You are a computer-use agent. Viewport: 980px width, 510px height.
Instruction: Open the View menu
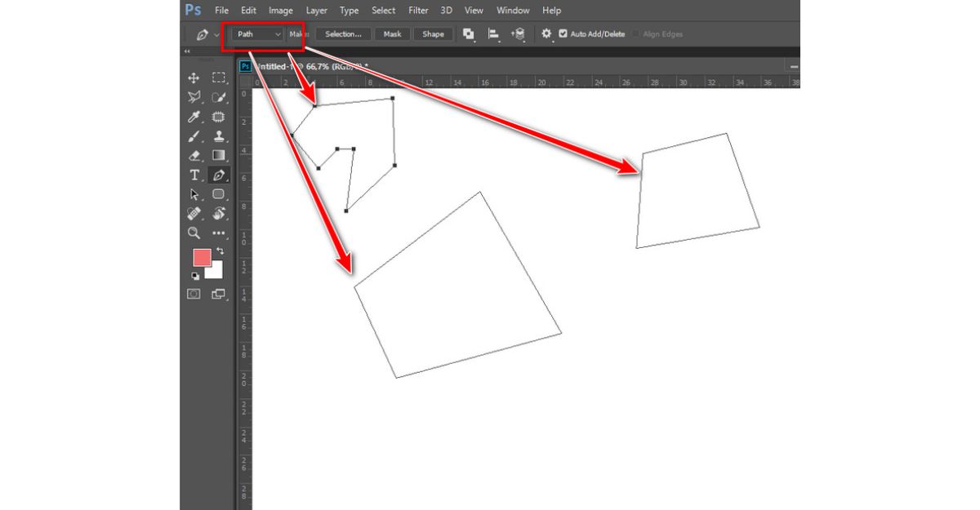[x=474, y=11]
